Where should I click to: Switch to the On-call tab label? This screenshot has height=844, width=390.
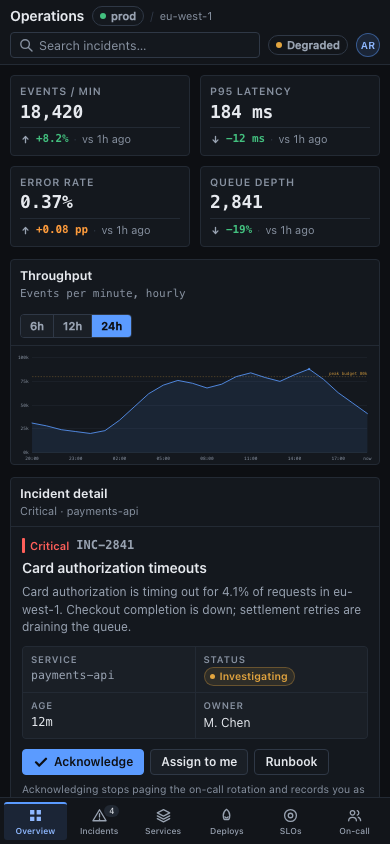354,831
